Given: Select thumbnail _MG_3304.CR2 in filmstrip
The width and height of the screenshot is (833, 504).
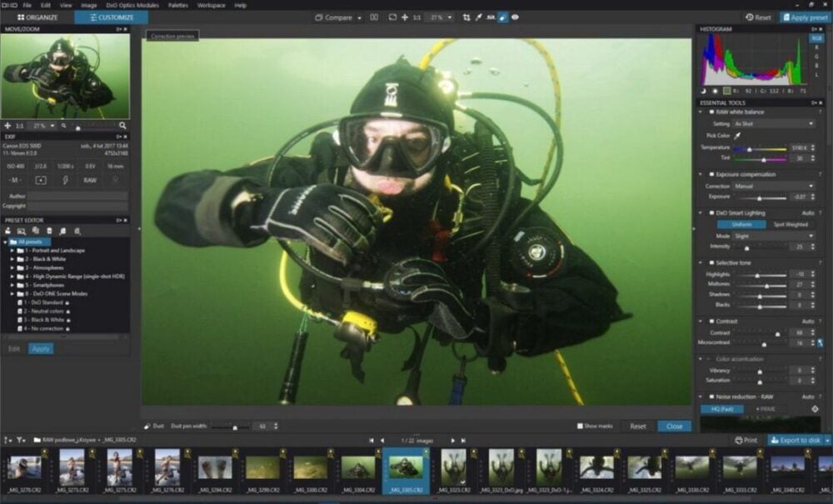Looking at the screenshot, I should [358, 470].
